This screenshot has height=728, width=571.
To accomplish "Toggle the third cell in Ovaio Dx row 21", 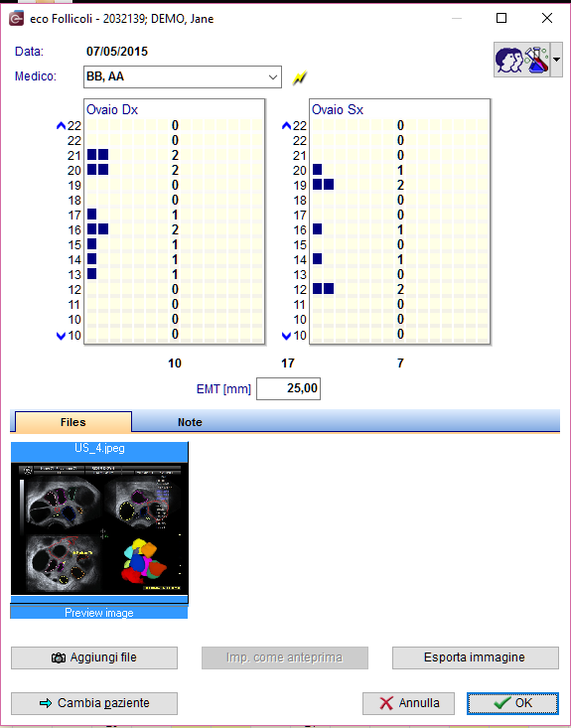I will 115,155.
